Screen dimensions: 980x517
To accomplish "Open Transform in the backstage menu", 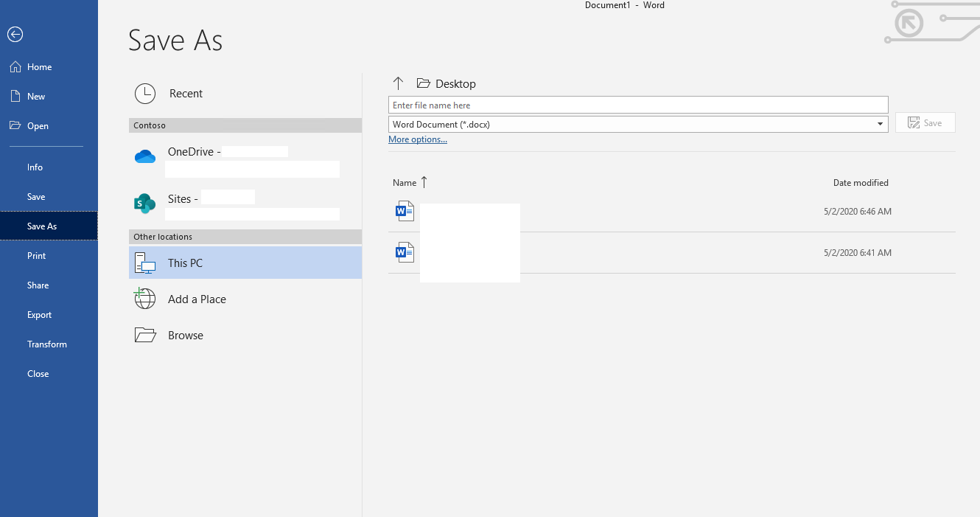I will pos(49,344).
